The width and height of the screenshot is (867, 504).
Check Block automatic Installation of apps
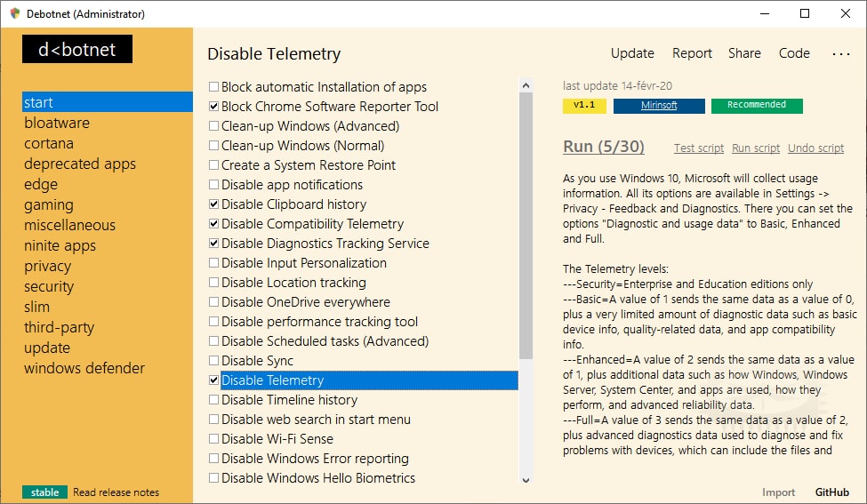pyautogui.click(x=213, y=87)
